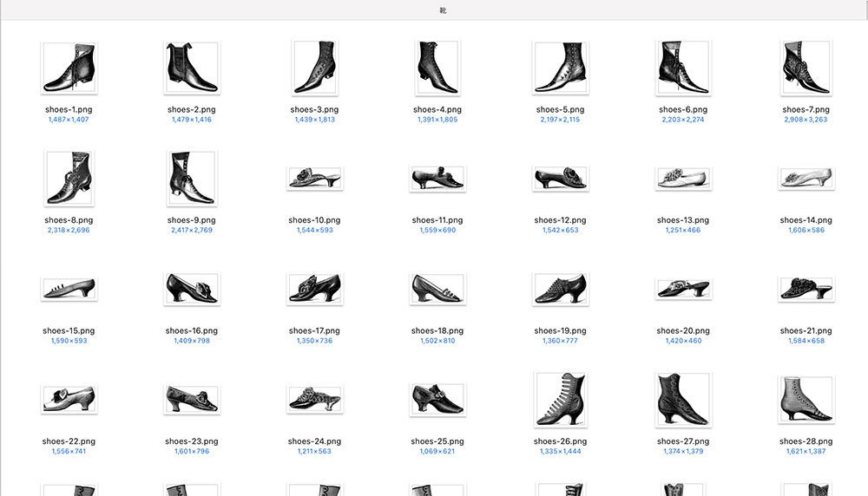Click the dimensions text 1,544×593
Image resolution: width=868 pixels, height=496 pixels.
point(315,230)
